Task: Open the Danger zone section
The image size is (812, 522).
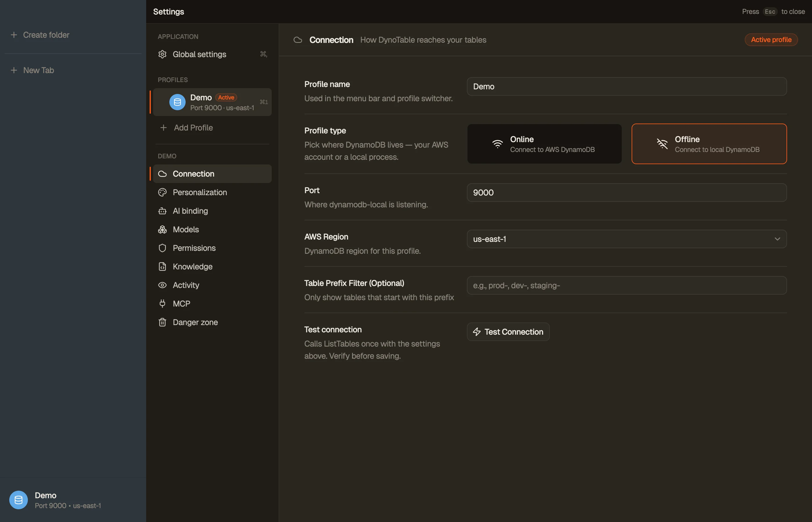Action: pos(212,322)
